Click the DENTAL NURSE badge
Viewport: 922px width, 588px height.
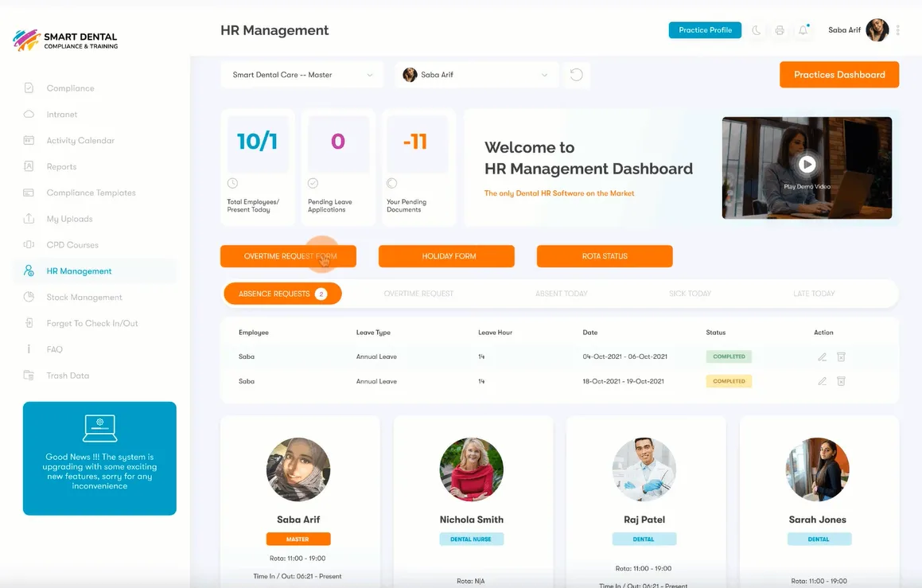(471, 539)
